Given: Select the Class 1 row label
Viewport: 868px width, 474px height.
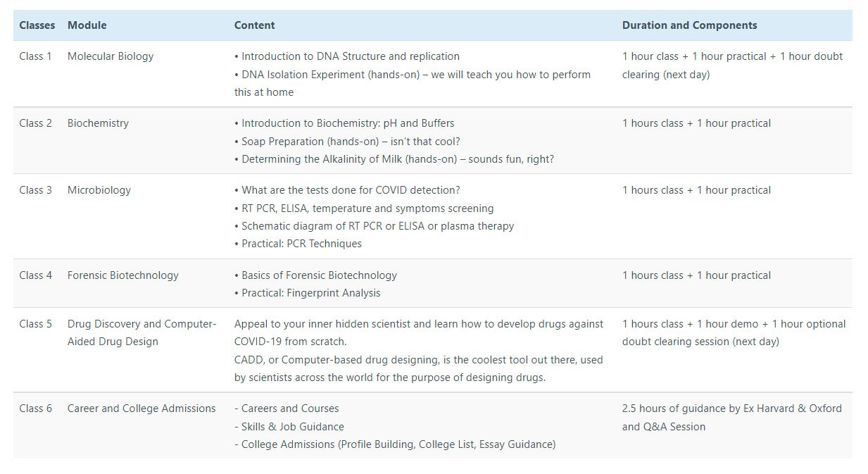Looking at the screenshot, I should (35, 56).
